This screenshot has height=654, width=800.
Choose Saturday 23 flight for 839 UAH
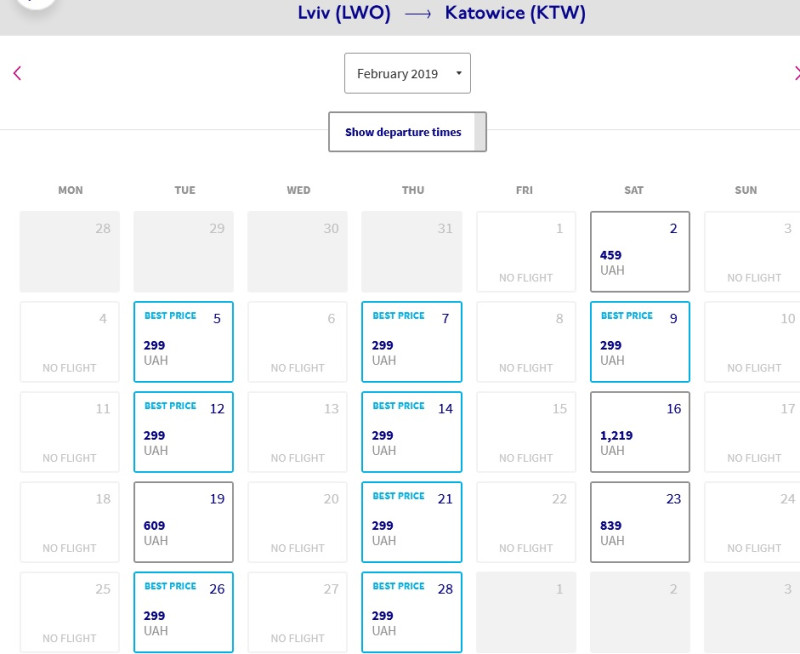click(x=639, y=521)
